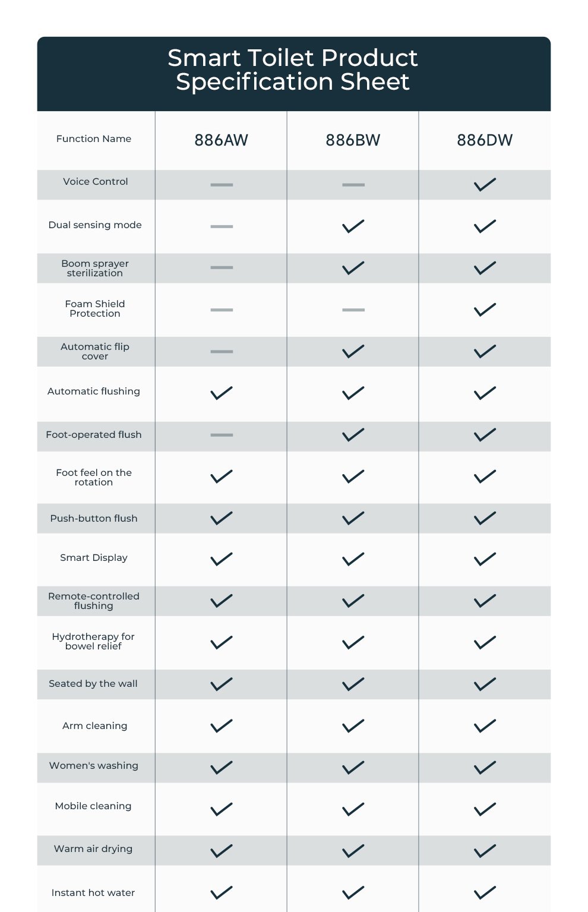Click the 886AW Arm cleaning checkmark
588x912 pixels.
(x=222, y=726)
